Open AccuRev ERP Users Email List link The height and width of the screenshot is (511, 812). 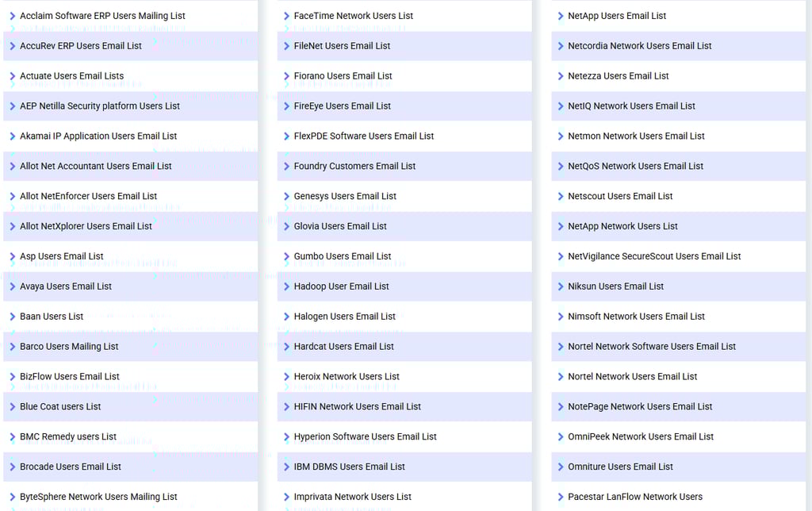81,46
